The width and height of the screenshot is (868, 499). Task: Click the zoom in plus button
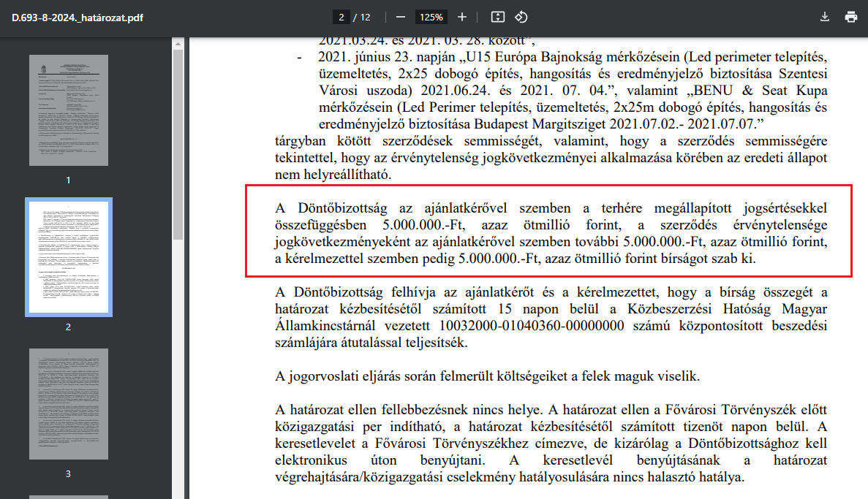(x=461, y=17)
